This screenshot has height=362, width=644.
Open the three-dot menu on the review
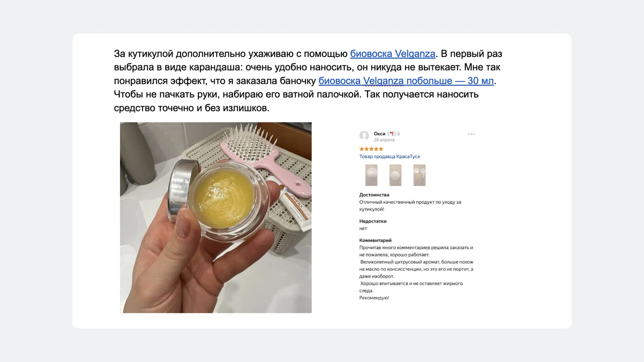(471, 134)
